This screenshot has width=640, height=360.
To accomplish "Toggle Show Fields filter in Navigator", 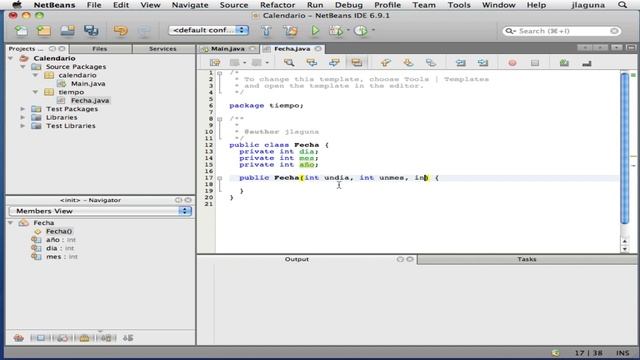I will pos(40,338).
